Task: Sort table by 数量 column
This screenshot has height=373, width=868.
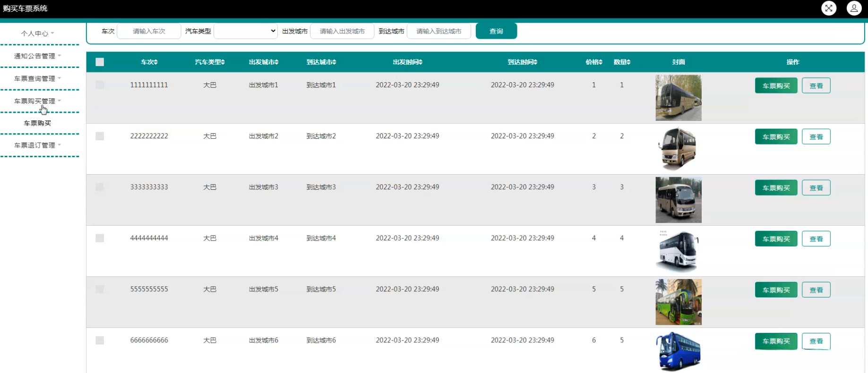Action: tap(622, 62)
